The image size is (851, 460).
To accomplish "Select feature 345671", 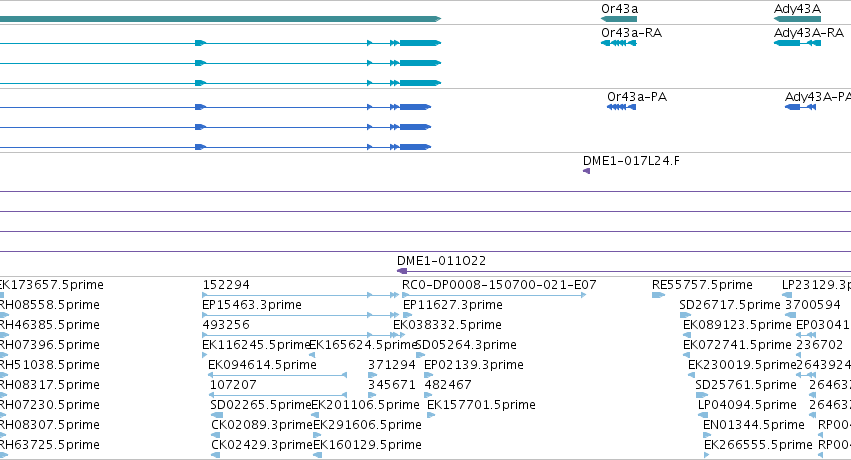I will click(392, 385).
